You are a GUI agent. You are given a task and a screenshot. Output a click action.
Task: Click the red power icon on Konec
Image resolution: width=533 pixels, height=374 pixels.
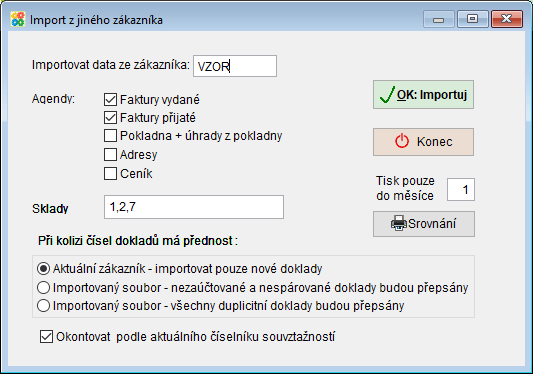pyautogui.click(x=402, y=141)
